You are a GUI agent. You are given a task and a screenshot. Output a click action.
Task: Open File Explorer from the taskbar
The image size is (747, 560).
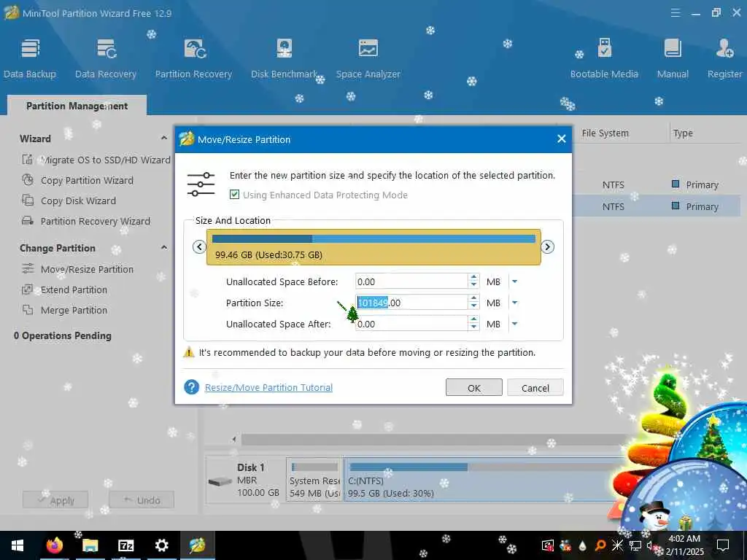click(x=90, y=545)
